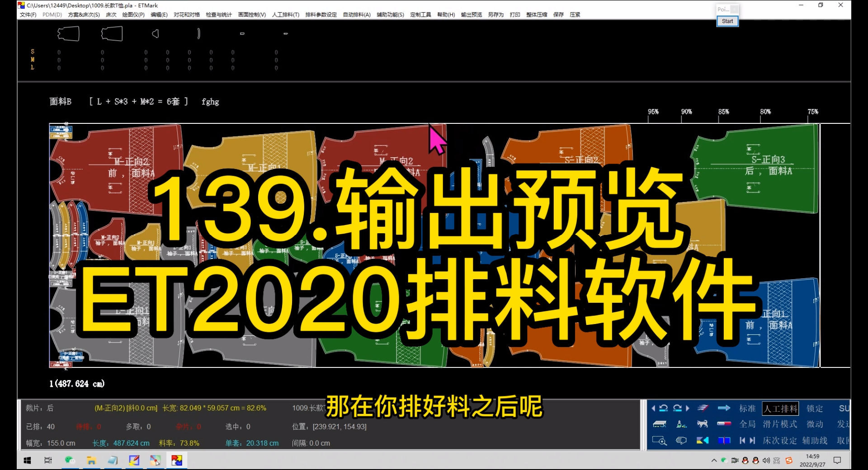Jump to last marker with skip-forward icon
Image resolution: width=868 pixels, height=470 pixels.
click(752, 440)
